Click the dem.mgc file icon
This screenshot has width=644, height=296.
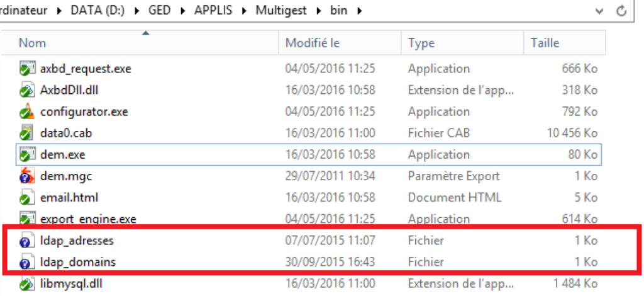coord(26,176)
